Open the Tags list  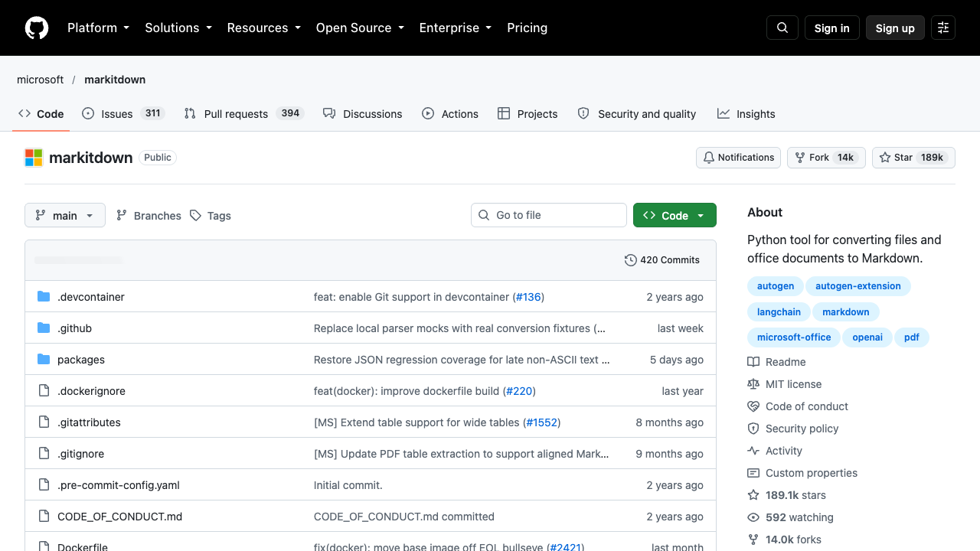211,216
